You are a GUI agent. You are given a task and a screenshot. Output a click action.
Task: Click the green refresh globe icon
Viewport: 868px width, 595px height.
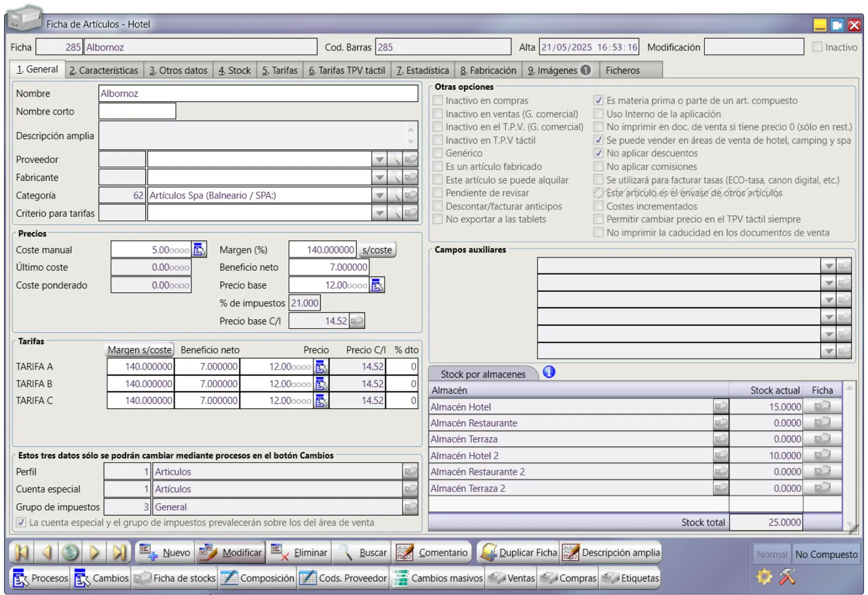pos(70,553)
